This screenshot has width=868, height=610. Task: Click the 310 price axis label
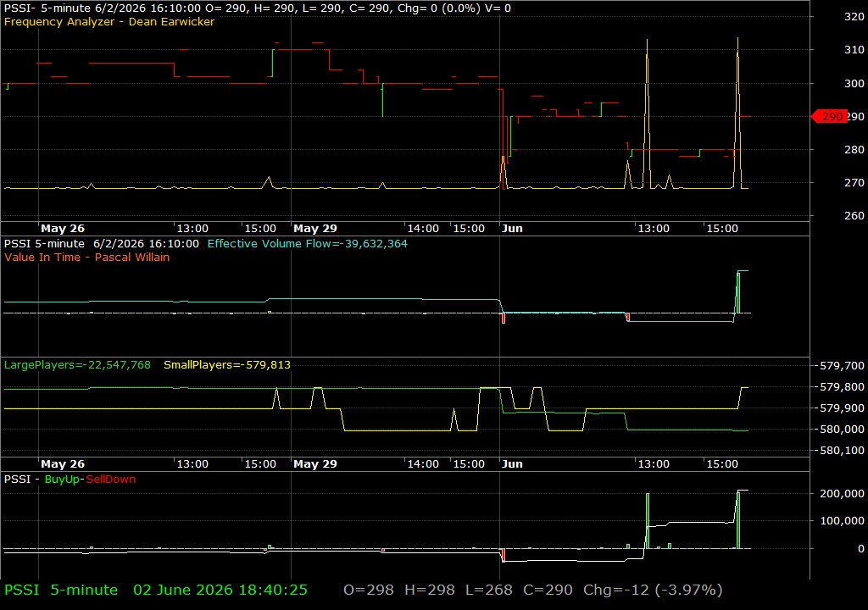854,50
